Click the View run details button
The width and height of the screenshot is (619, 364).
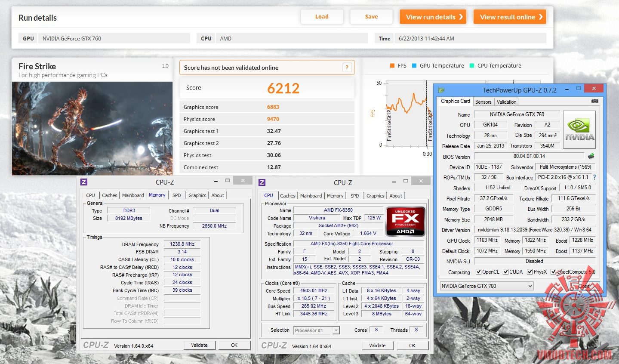click(x=433, y=17)
